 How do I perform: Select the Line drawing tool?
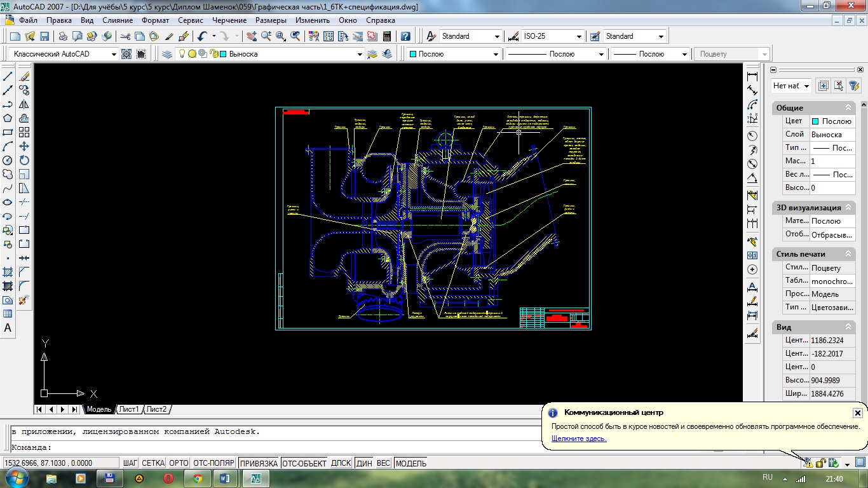tap(8, 76)
